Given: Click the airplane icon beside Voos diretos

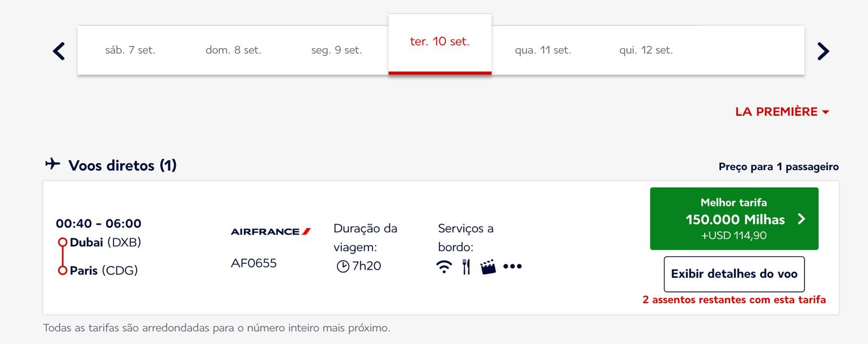Looking at the screenshot, I should (x=53, y=164).
